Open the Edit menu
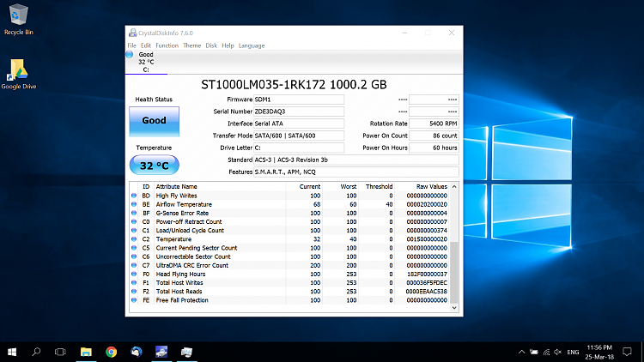 146,45
